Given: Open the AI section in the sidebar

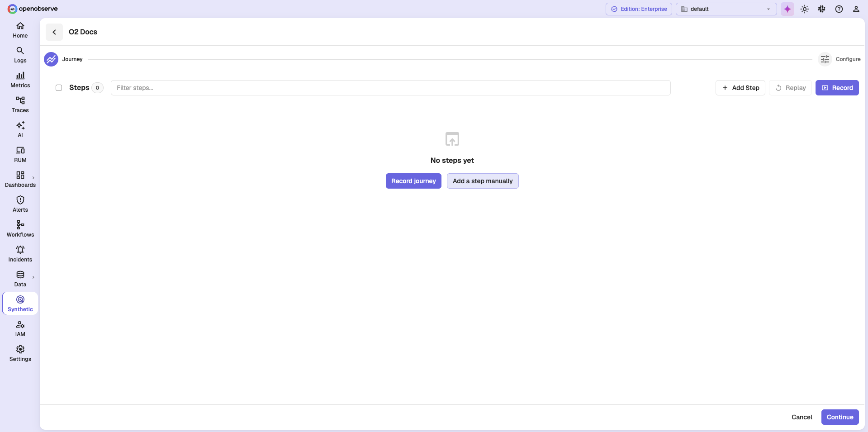Looking at the screenshot, I should coord(20,130).
